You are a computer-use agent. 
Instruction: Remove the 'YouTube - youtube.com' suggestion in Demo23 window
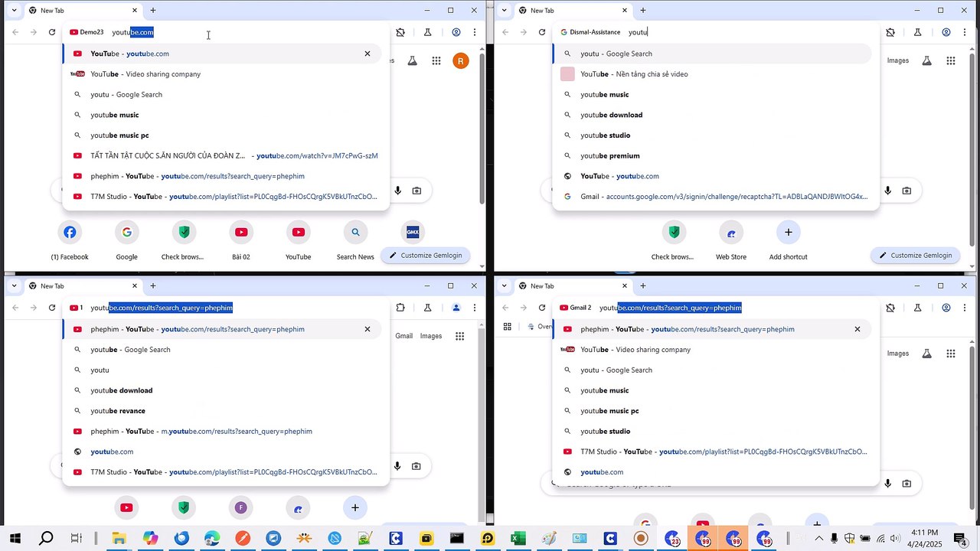[367, 54]
